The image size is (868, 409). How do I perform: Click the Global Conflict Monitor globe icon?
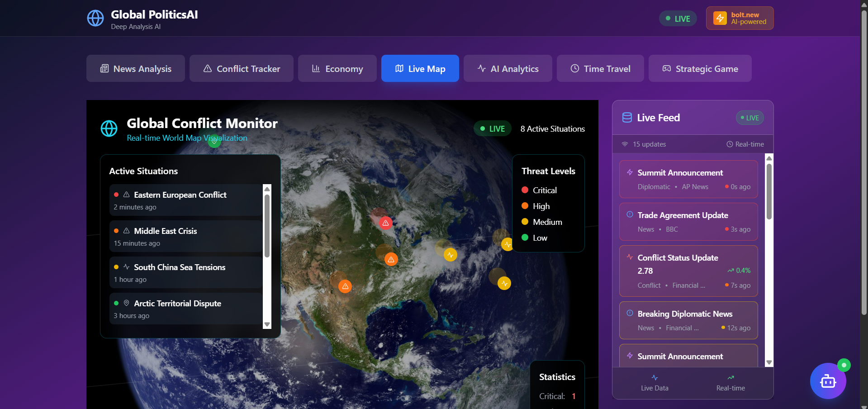(109, 128)
